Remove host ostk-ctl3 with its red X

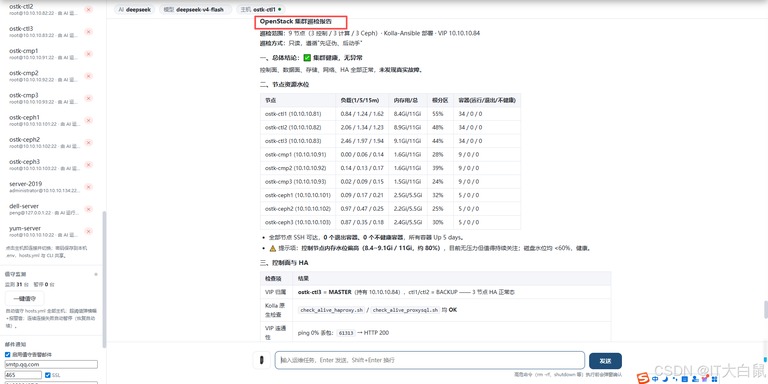click(x=89, y=32)
